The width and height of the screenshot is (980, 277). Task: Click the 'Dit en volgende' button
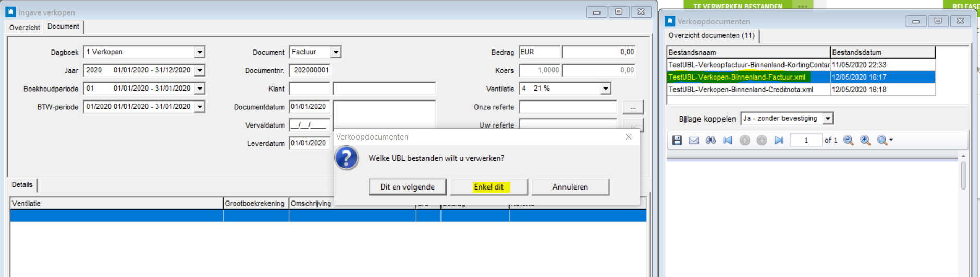coord(407,187)
